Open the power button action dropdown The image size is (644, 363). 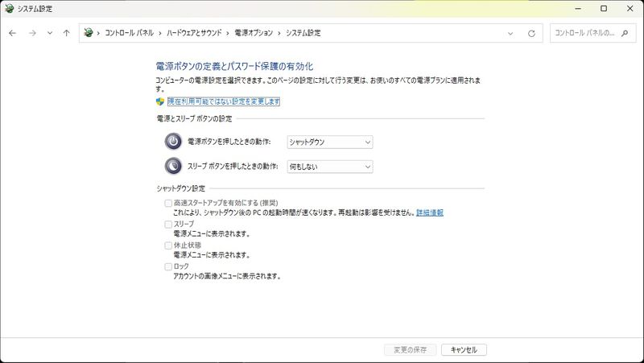329,142
